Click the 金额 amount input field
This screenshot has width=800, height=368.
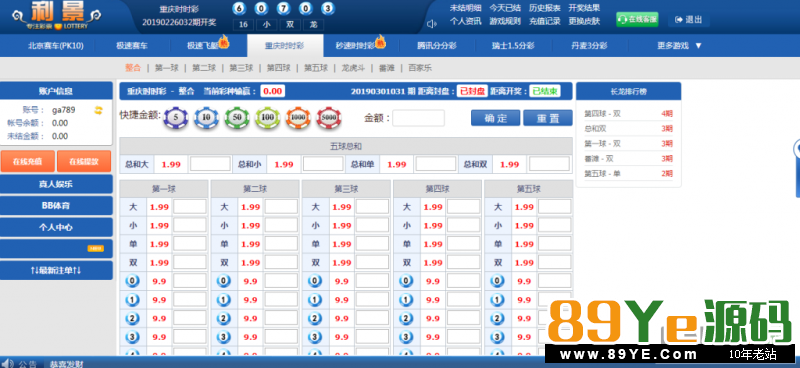click(x=418, y=118)
